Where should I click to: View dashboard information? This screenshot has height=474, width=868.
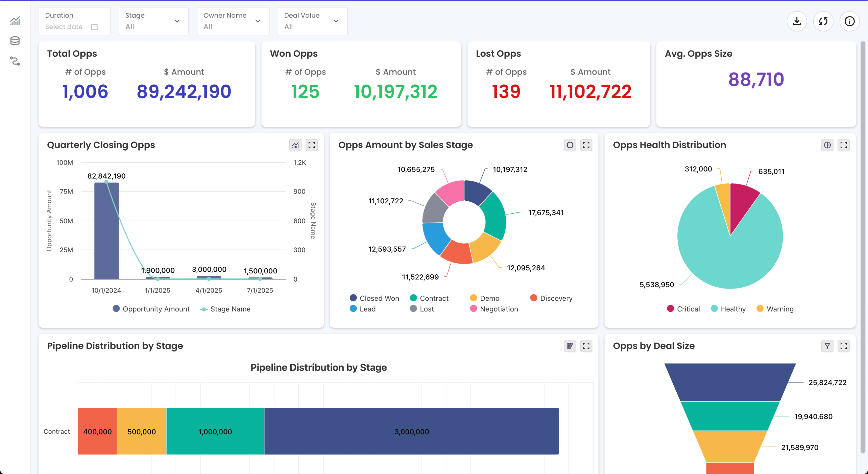[x=849, y=21]
